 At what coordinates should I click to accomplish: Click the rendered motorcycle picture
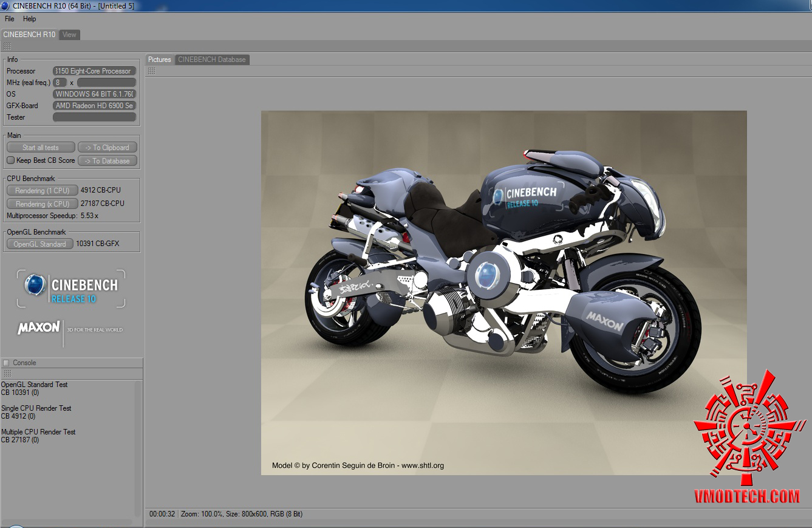click(x=504, y=293)
